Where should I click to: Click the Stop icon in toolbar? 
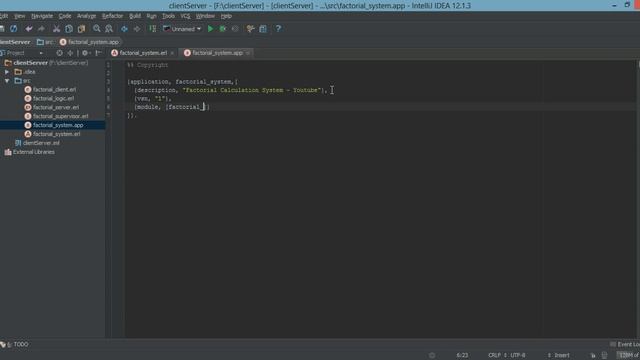[235, 29]
